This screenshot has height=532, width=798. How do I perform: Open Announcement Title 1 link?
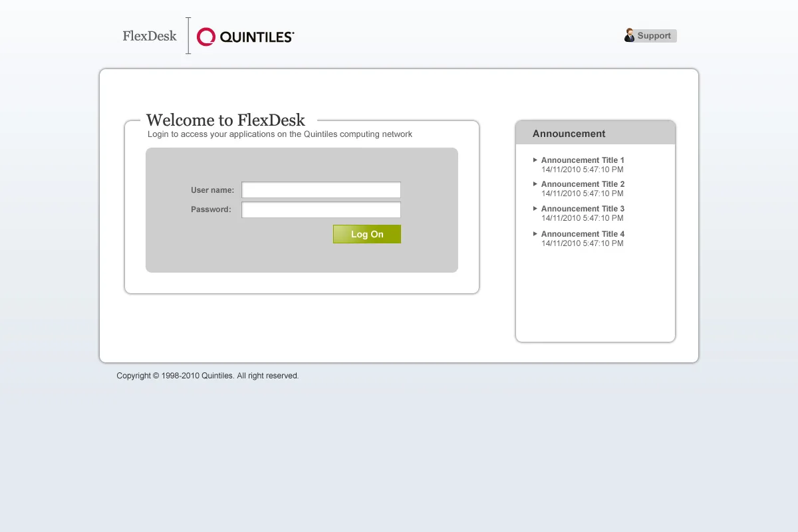pyautogui.click(x=583, y=160)
